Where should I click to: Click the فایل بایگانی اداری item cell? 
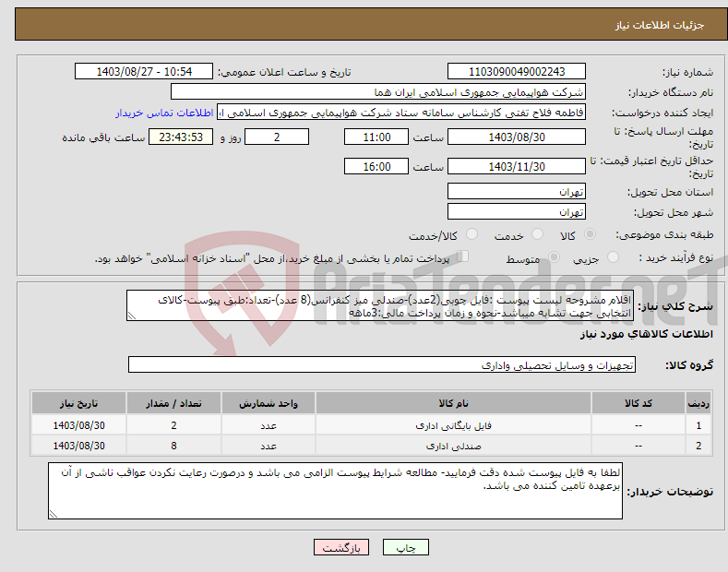[453, 425]
